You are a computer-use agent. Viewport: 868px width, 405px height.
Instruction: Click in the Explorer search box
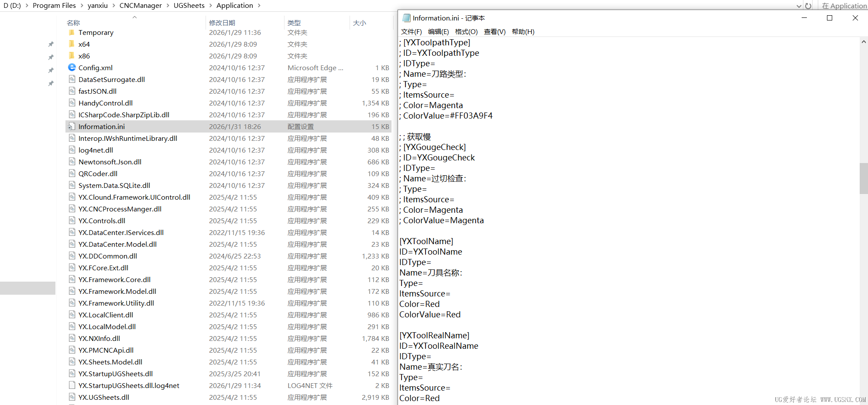click(x=844, y=6)
